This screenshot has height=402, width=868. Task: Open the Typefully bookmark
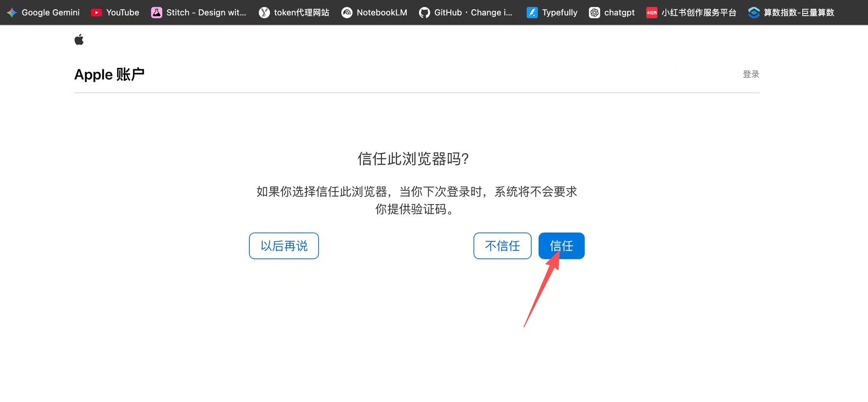tap(552, 12)
